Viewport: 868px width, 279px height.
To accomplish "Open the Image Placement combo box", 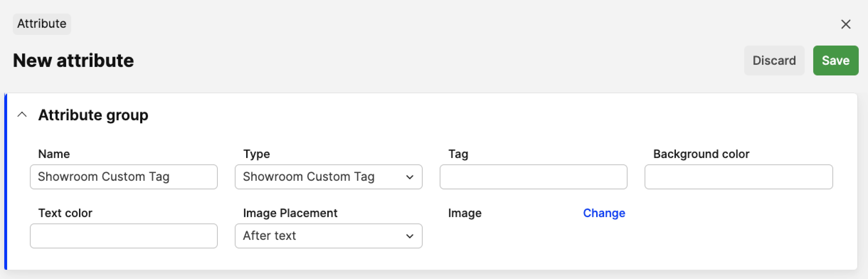I will 328,236.
